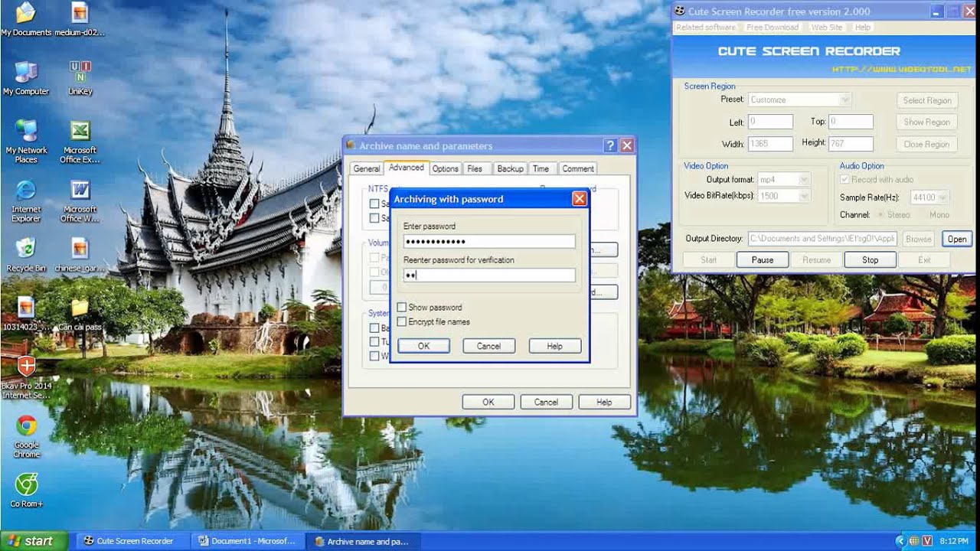
Task: Launch the UniKey desktop shortcut
Action: coord(80,78)
